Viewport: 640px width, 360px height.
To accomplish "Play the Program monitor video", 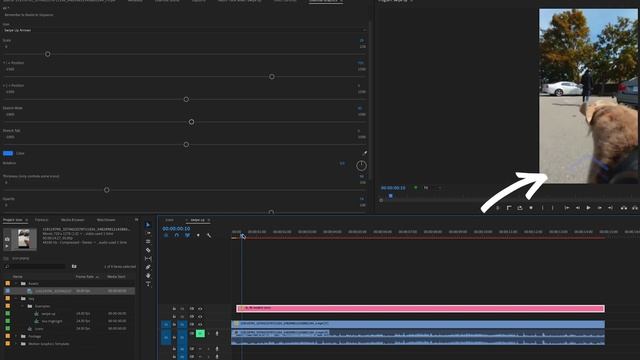I will pos(588,208).
